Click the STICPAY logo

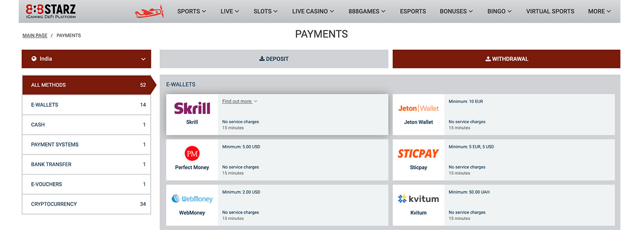[x=418, y=153]
